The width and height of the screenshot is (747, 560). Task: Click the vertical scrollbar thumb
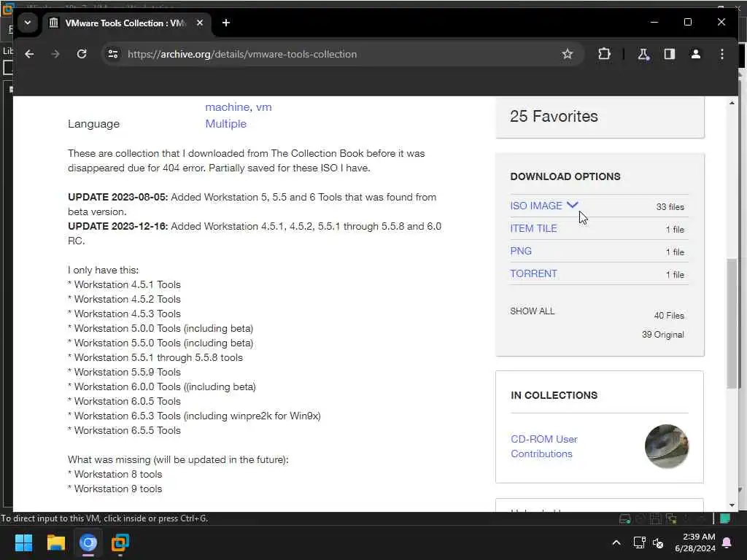(x=732, y=324)
